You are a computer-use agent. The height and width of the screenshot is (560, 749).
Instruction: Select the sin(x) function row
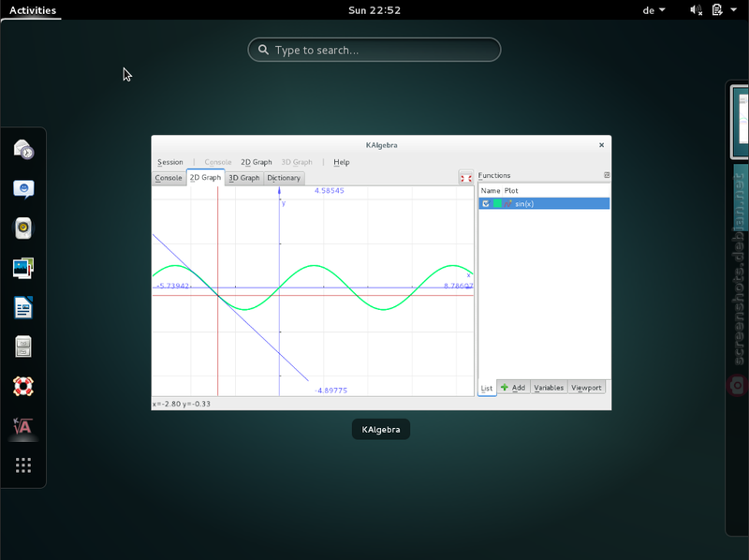pyautogui.click(x=544, y=203)
